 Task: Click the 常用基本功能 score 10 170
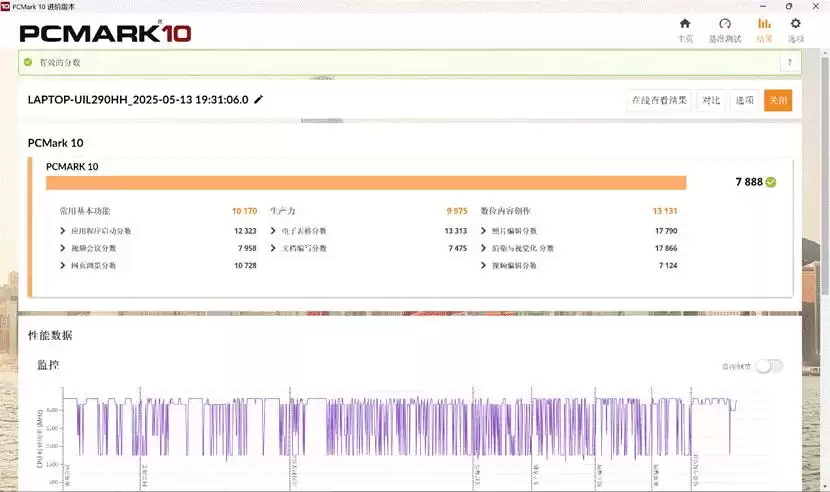244,211
